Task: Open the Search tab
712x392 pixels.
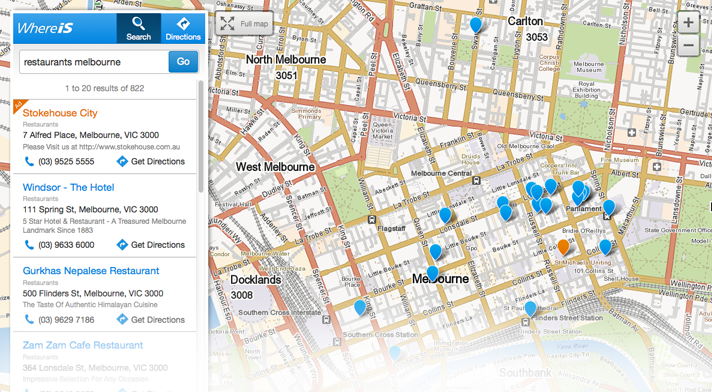Action: pos(138,28)
